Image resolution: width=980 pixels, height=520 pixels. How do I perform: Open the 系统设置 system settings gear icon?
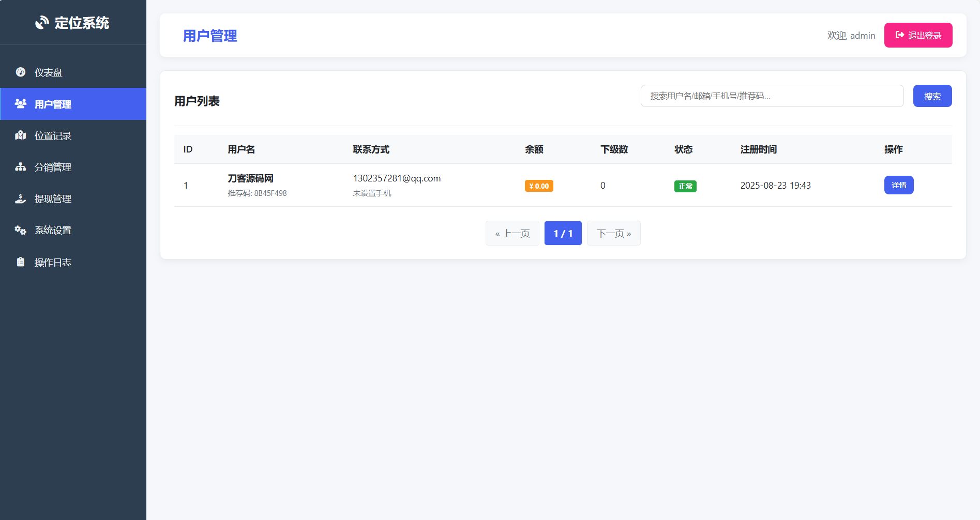[21, 230]
